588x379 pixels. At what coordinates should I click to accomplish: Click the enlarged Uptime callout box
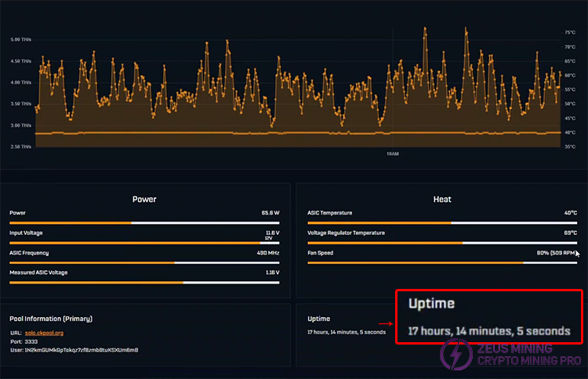[x=488, y=316]
